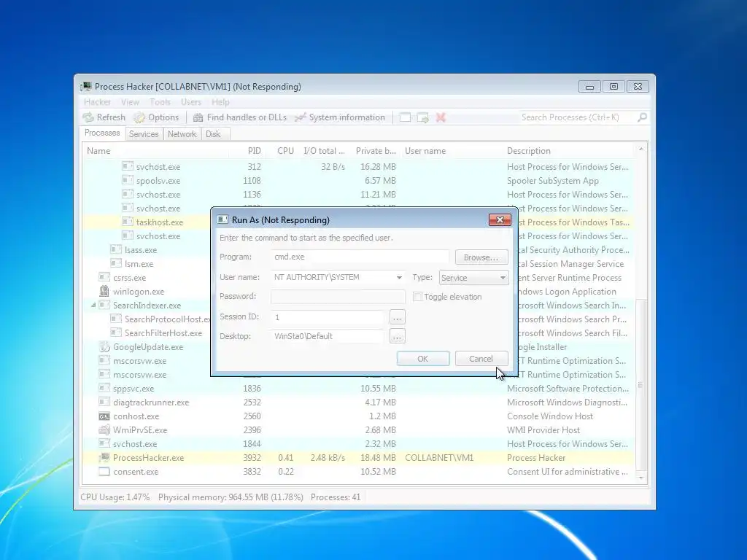Switch to the Network tab
The width and height of the screenshot is (747, 560).
coord(182,134)
